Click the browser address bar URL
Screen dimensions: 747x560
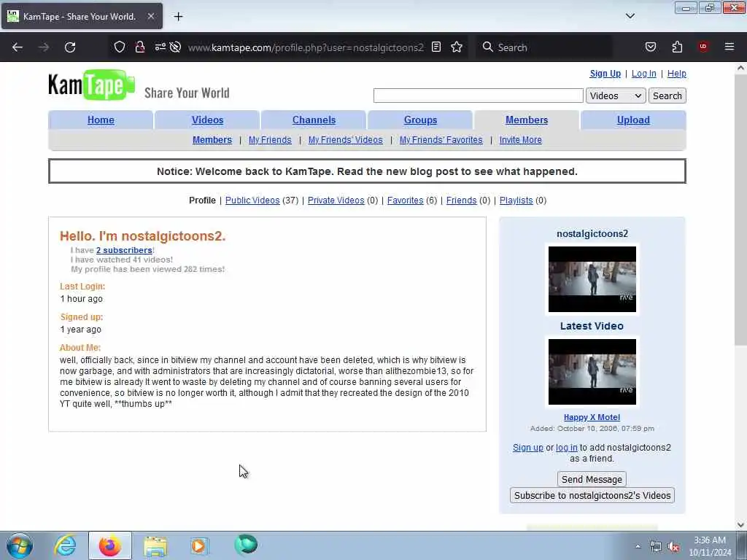[x=306, y=47]
